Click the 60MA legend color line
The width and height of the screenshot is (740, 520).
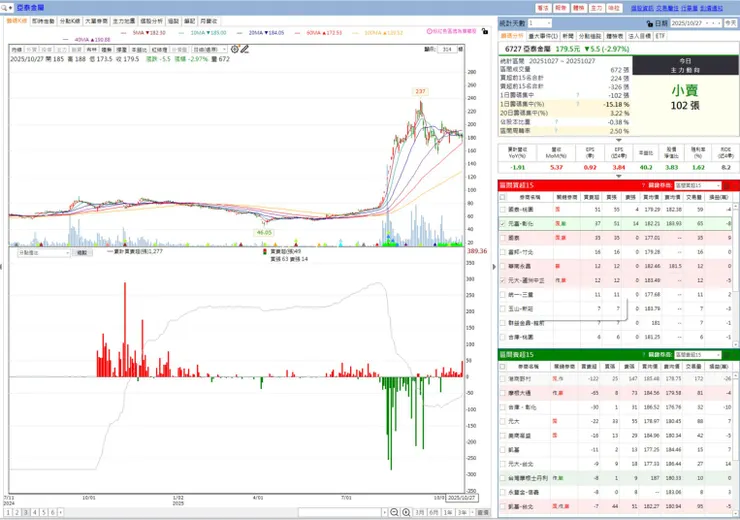point(298,33)
